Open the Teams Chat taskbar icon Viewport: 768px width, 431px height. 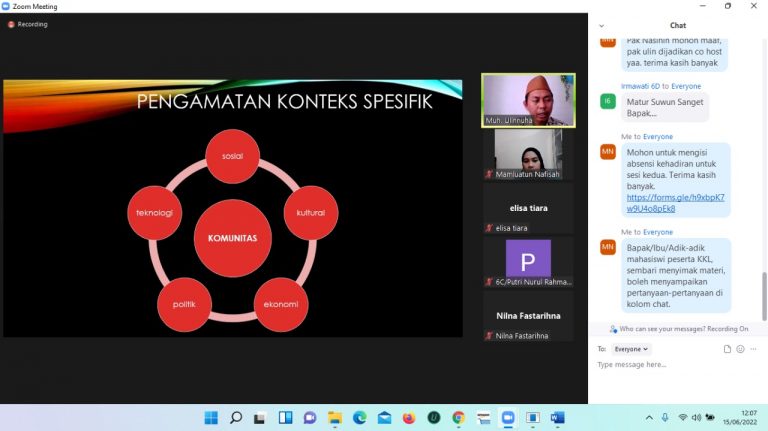[310, 418]
